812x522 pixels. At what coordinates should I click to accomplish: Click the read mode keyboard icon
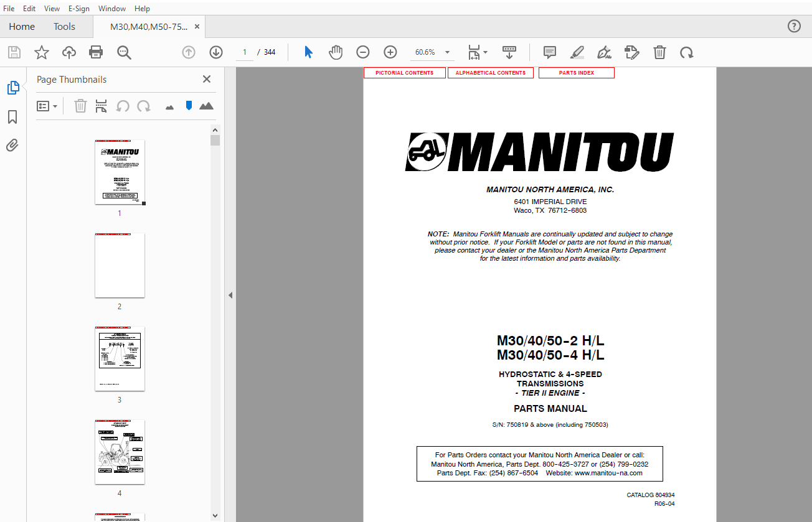click(509, 52)
